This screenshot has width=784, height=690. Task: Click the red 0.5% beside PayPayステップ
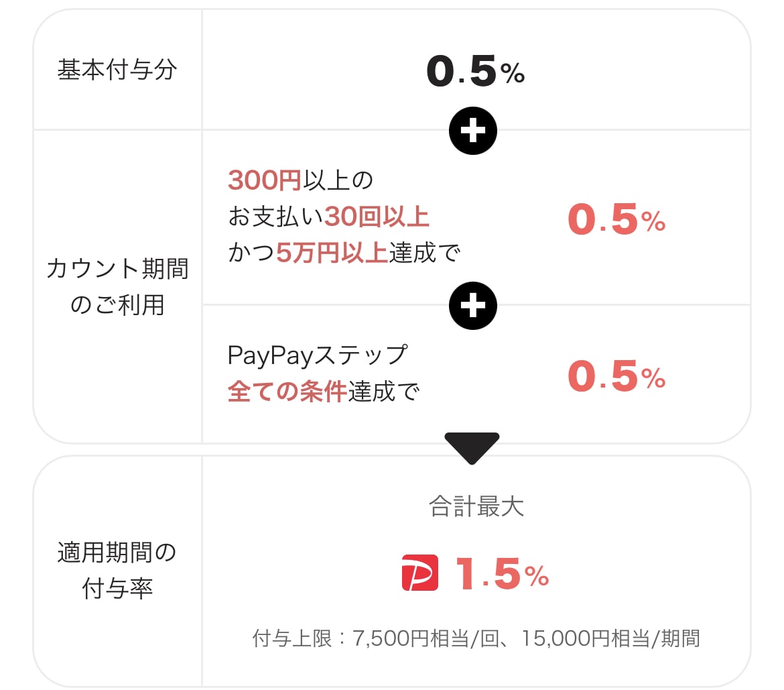point(616,376)
